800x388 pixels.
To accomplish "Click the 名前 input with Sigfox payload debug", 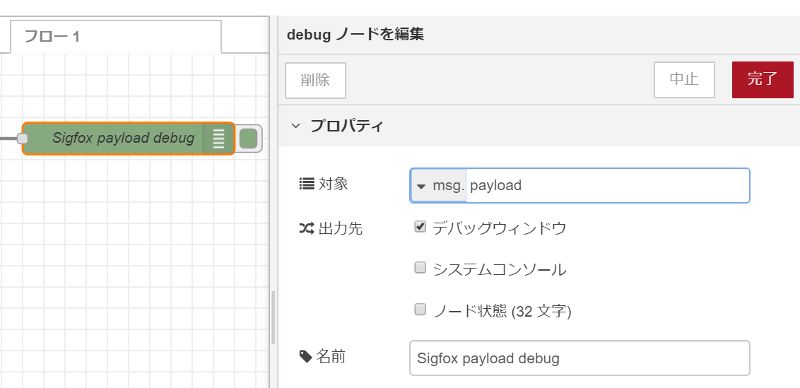I will coord(580,358).
